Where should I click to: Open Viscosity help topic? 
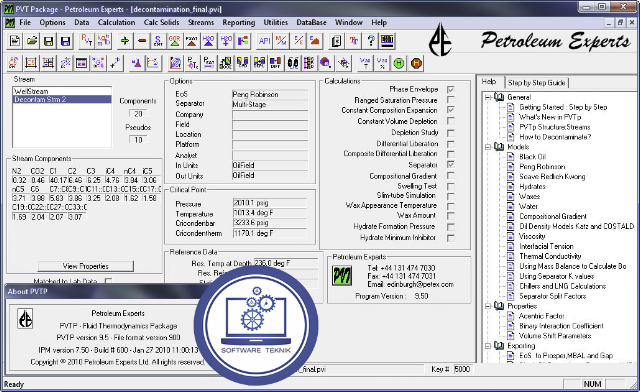[532, 236]
